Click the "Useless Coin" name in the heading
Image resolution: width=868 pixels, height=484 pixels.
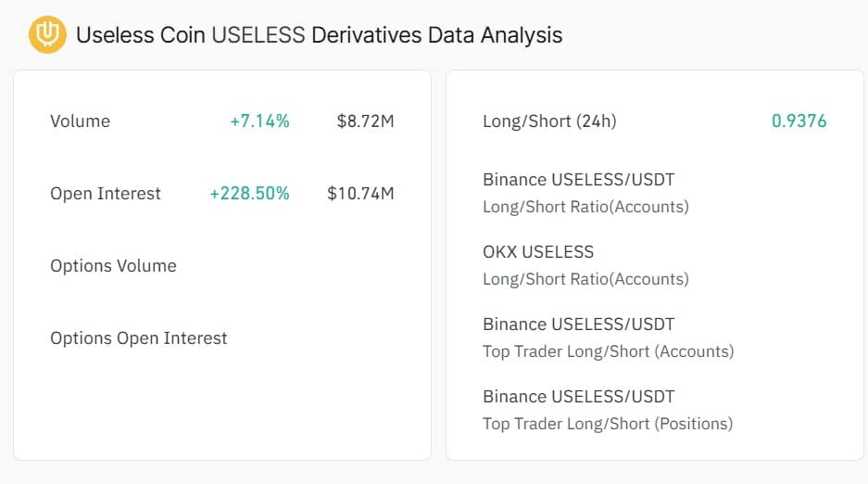coord(140,35)
